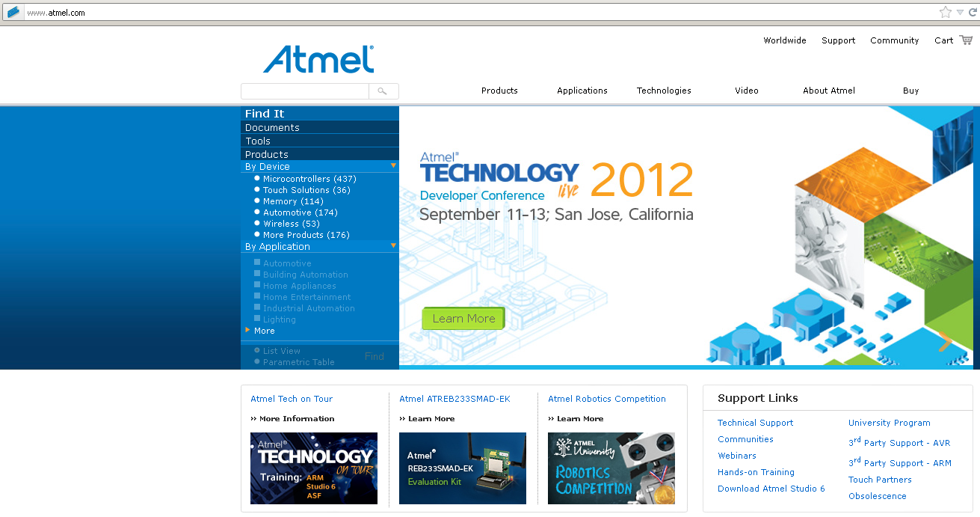Open the REB233SMAD-EK Evaluation Kit thumbnail

[463, 468]
